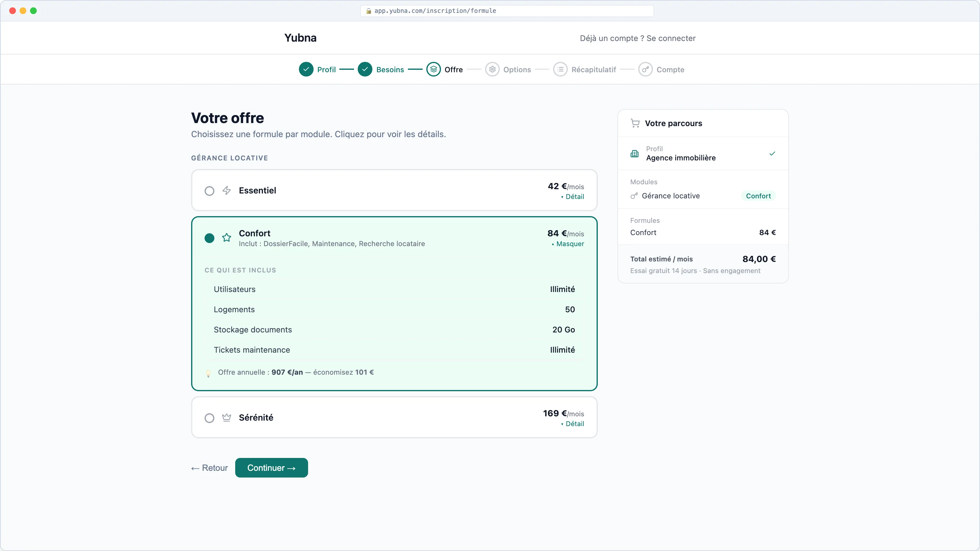Viewport: 980px width, 551px height.
Task: Click the Offre step layers icon
Action: [433, 69]
